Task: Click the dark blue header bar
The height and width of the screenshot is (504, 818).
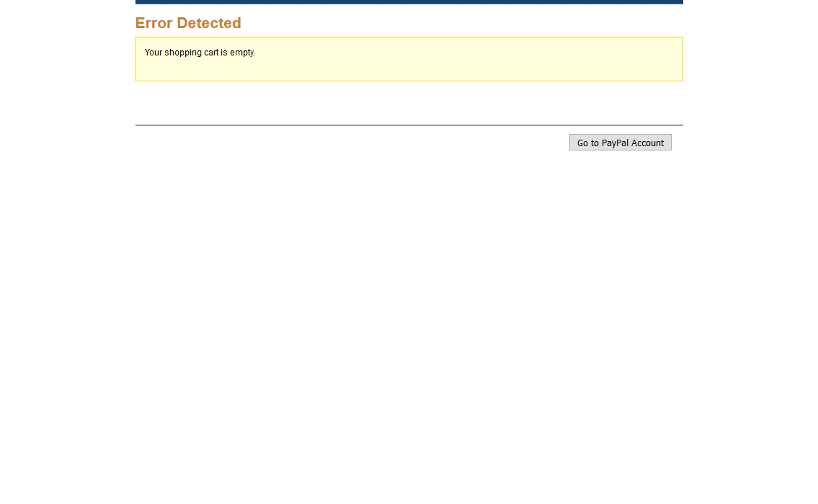Action: coord(409,2)
